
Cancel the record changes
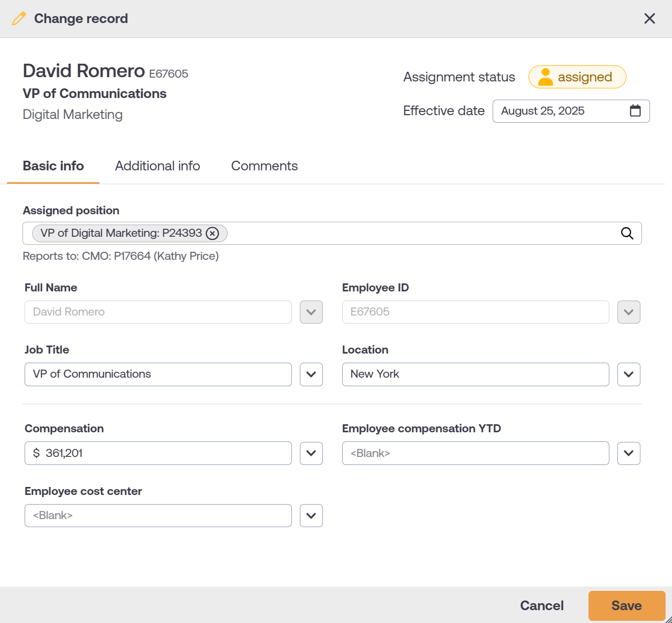tap(542, 605)
